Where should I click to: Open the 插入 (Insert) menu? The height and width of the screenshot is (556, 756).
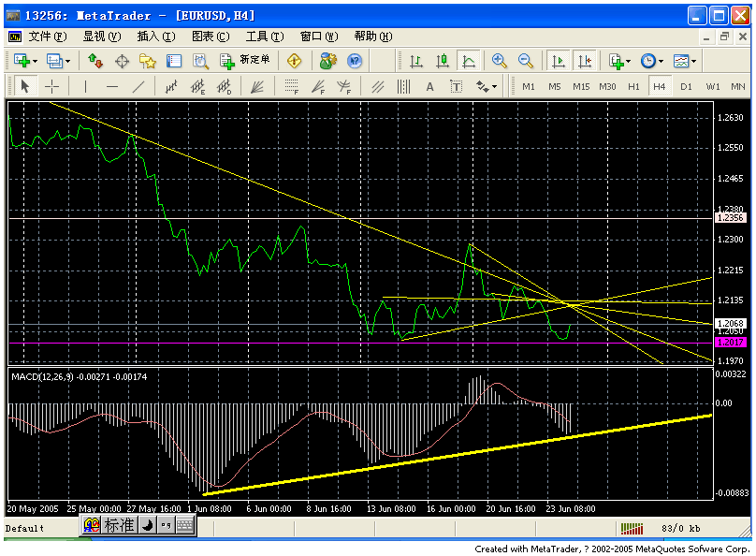pyautogui.click(x=155, y=37)
